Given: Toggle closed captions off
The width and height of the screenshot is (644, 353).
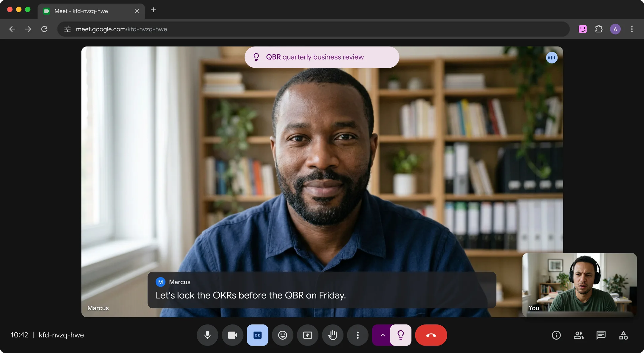Looking at the screenshot, I should [258, 335].
